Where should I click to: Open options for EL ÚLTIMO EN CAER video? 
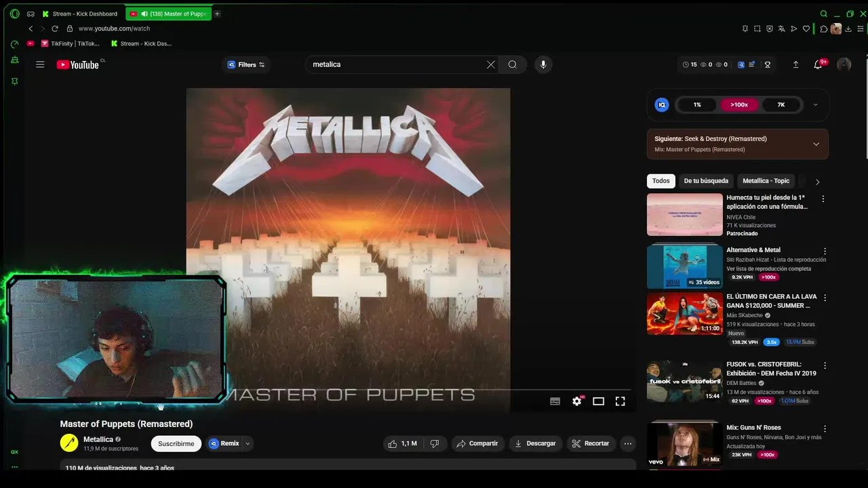[825, 298]
